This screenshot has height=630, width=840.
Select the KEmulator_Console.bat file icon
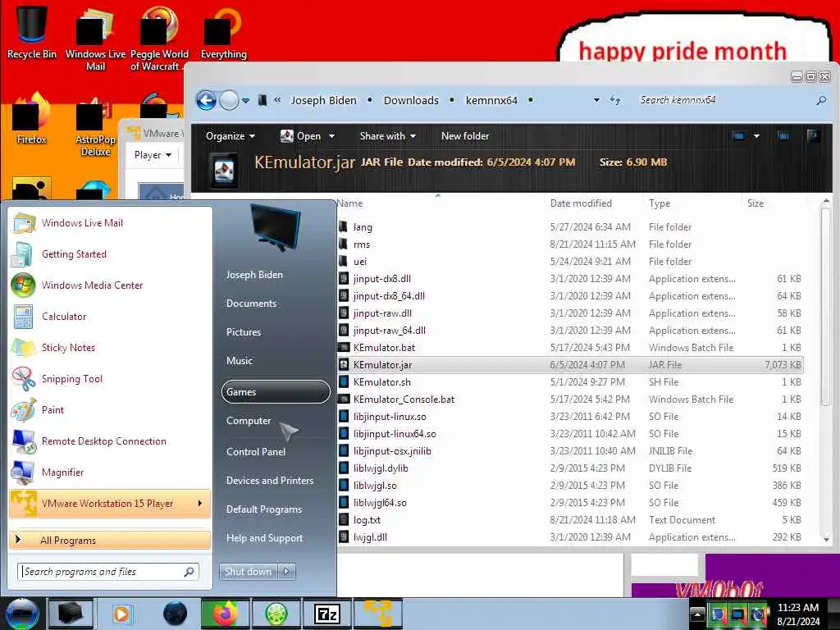(344, 399)
